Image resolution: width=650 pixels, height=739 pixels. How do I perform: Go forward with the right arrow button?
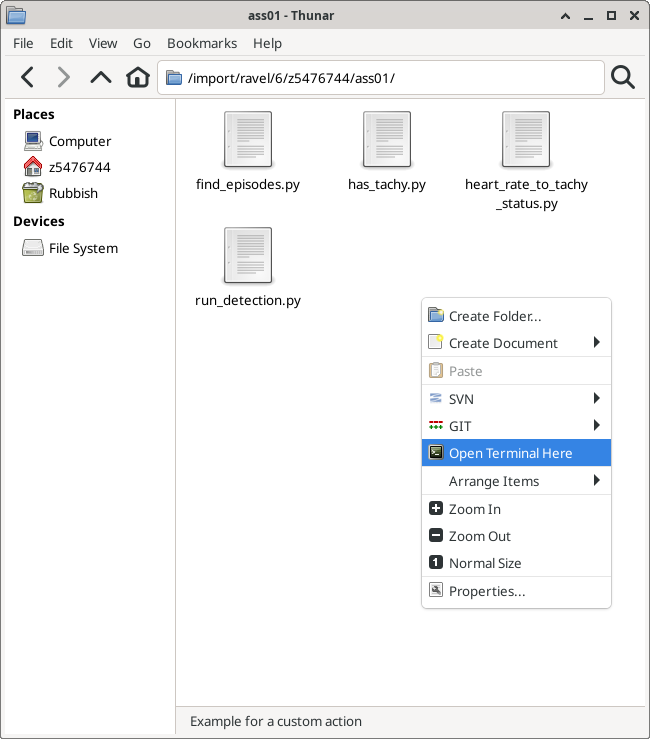(x=63, y=77)
